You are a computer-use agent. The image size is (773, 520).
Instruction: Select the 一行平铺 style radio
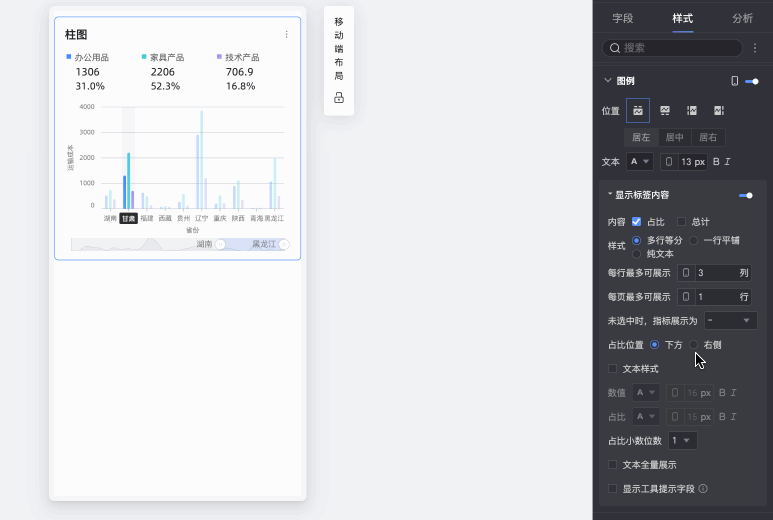694,241
